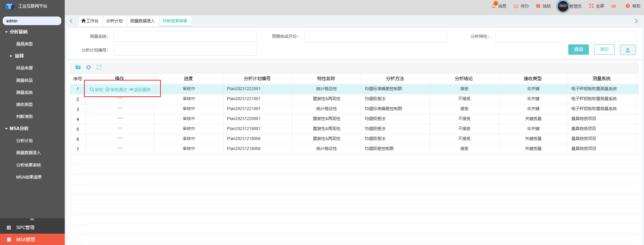Open MSA结果清单 in the sidebar
The image size is (644, 245).
29,177
